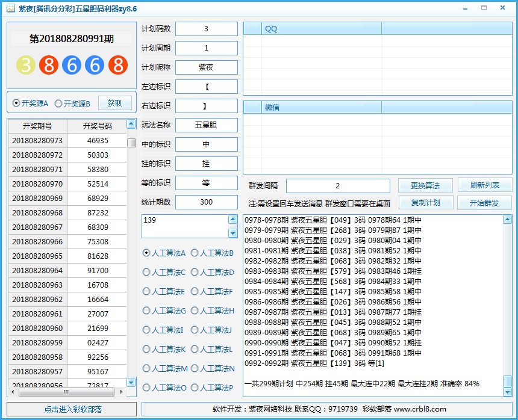Click the 开奖期号 column header
The image size is (518, 420).
(37, 126)
